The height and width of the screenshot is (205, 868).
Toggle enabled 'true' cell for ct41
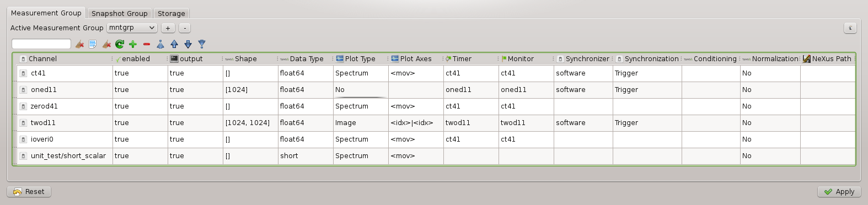click(x=140, y=73)
